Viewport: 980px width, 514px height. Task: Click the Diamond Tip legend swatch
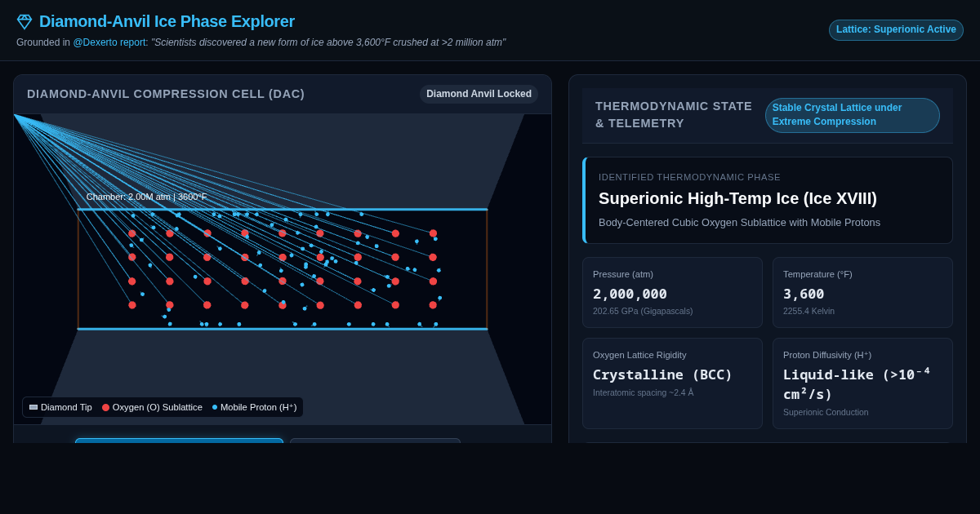(x=33, y=407)
